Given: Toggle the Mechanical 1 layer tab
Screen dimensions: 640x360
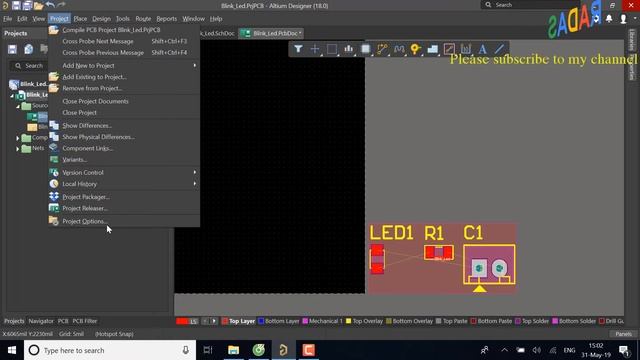Looking at the screenshot, I should [322, 321].
